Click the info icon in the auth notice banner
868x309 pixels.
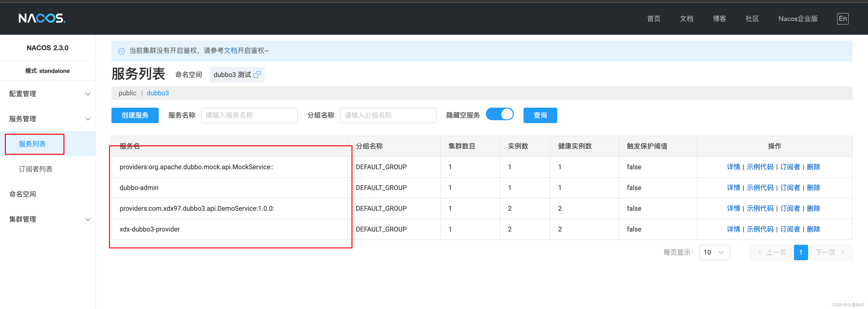point(122,51)
